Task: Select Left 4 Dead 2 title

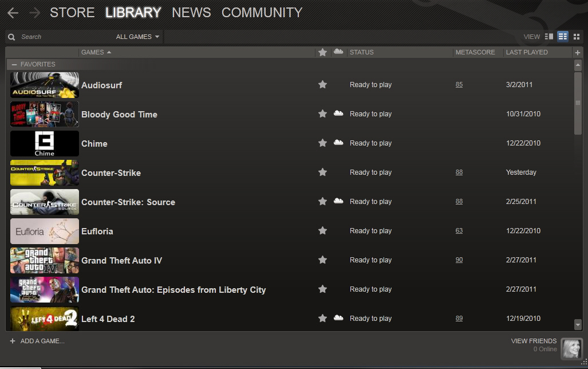Action: click(108, 319)
